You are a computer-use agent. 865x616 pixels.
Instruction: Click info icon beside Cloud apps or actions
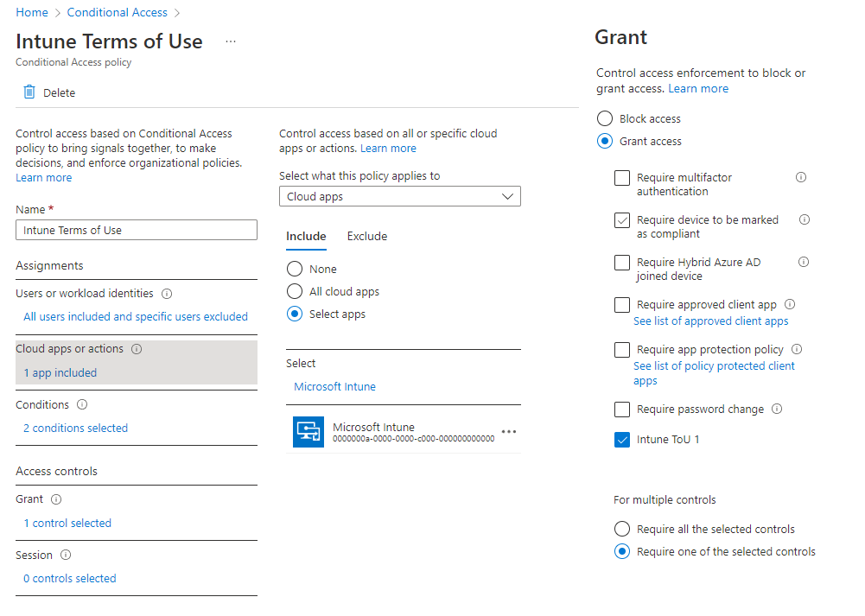(x=137, y=349)
